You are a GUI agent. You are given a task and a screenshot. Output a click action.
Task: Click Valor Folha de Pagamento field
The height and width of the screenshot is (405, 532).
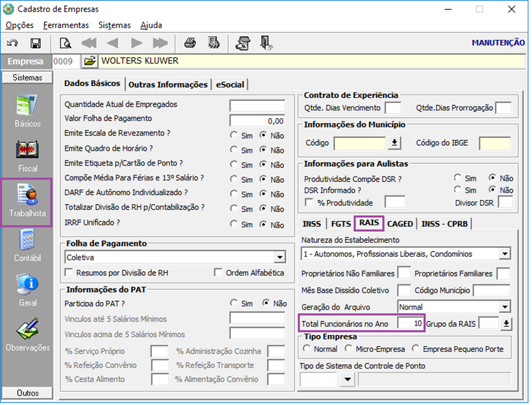[x=257, y=121]
